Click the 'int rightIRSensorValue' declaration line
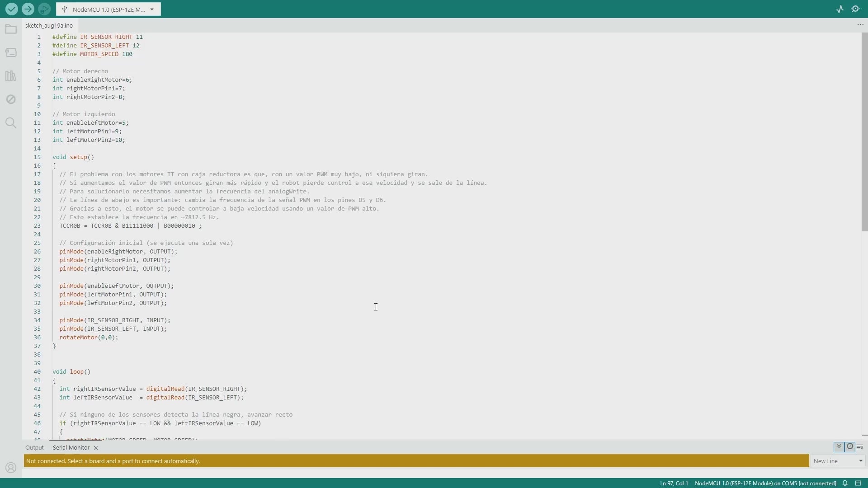868x488 pixels. [153, 389]
